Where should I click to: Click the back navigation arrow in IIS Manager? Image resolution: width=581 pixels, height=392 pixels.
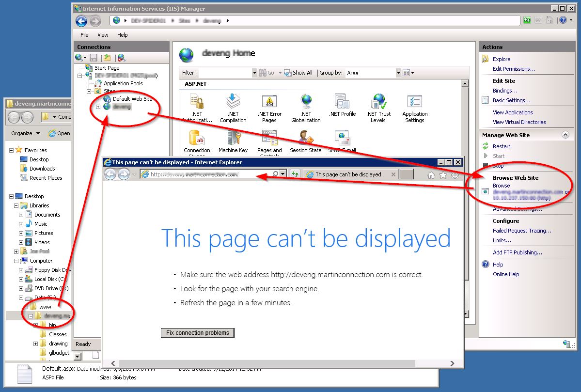pos(82,20)
